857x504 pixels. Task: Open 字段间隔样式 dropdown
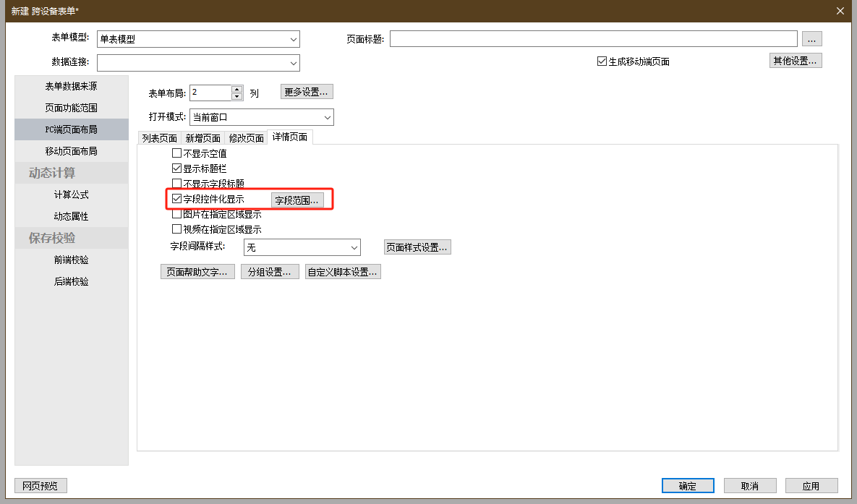point(354,247)
